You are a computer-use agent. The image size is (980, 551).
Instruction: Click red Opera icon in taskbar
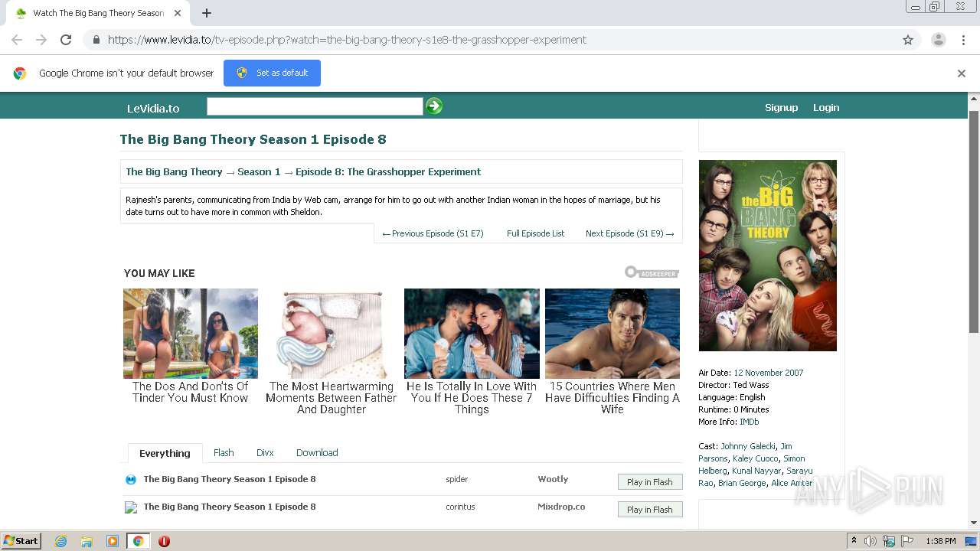tap(164, 541)
